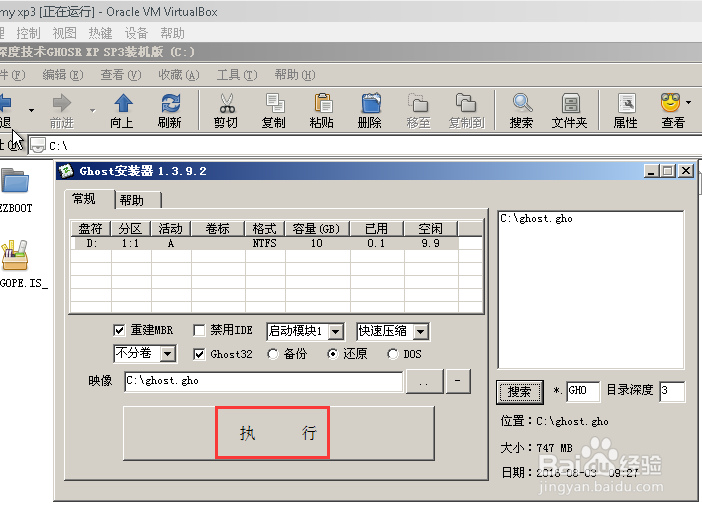The height and width of the screenshot is (512, 702).
Task: Click the 格式 column header
Action: pos(265,229)
